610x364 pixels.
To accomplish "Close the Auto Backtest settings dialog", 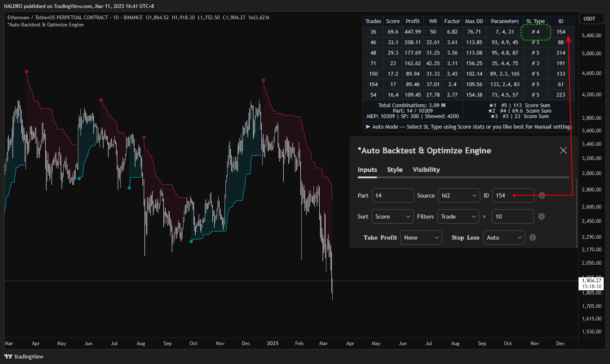I will pos(563,150).
